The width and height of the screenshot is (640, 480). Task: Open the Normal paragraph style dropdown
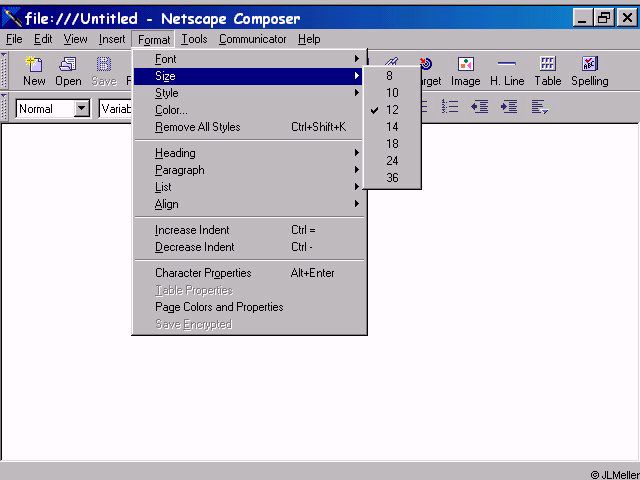pos(82,109)
